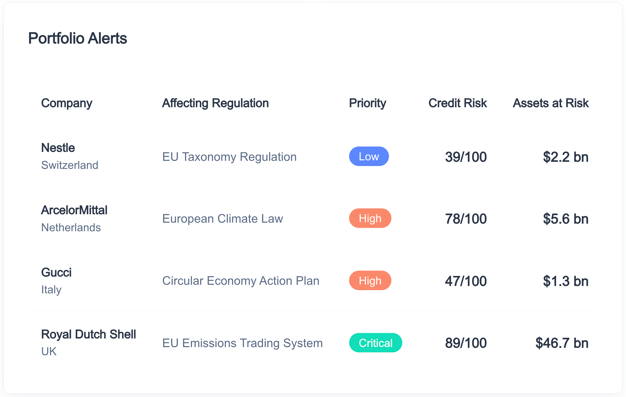
Task: Sort by Affecting Regulation column header
Action: click(215, 103)
